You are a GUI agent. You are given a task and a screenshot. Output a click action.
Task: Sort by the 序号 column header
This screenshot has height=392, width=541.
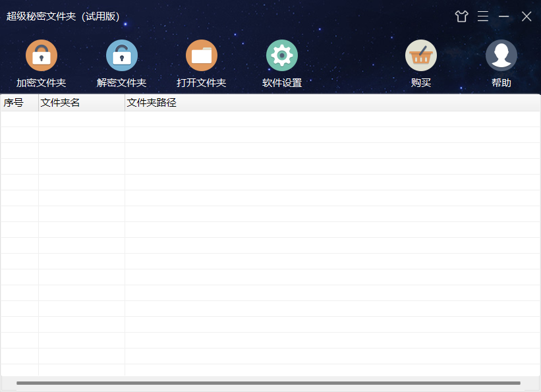(20, 103)
